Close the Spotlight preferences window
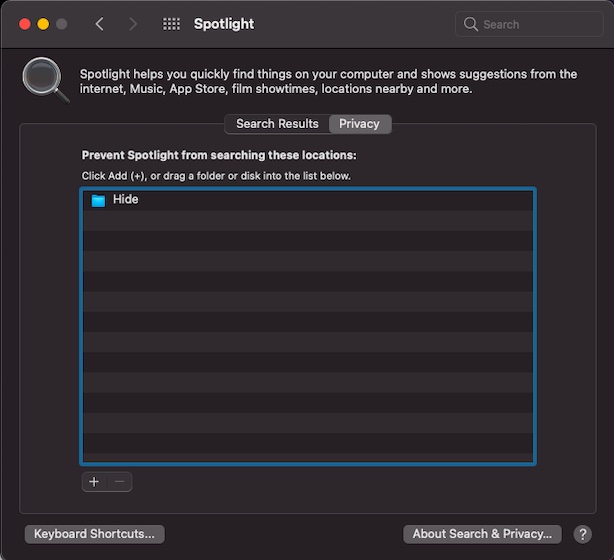This screenshot has height=560, width=614. coord(25,24)
